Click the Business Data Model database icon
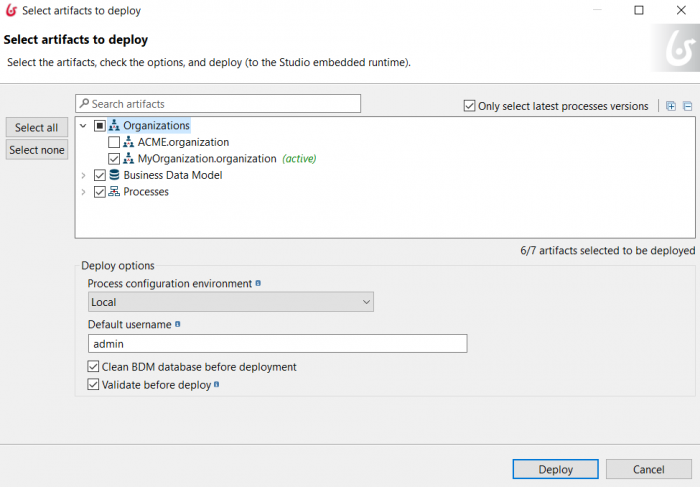Viewport: 700px width, 487px height. (x=114, y=175)
